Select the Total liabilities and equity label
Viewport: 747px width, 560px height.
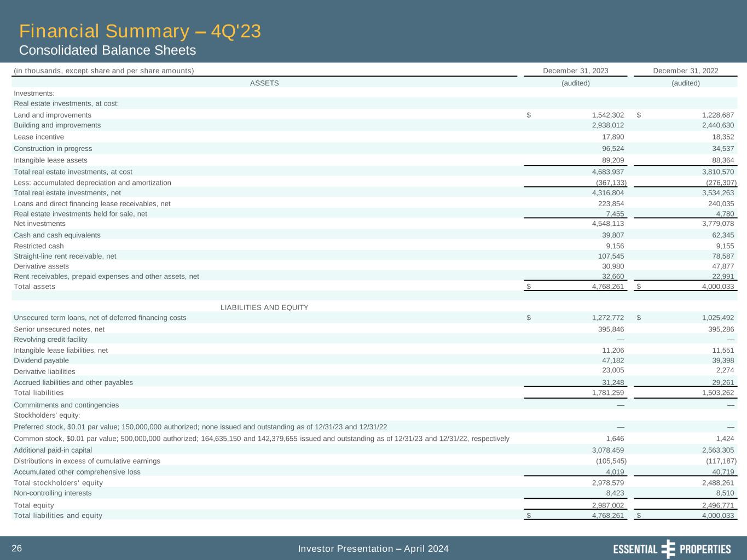pyautogui.click(x=58, y=515)
